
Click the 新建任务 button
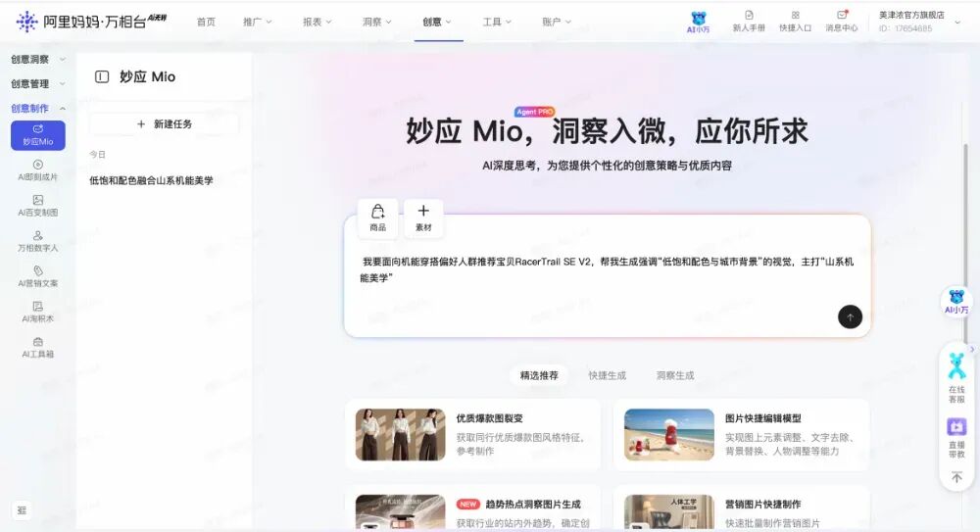coord(164,124)
